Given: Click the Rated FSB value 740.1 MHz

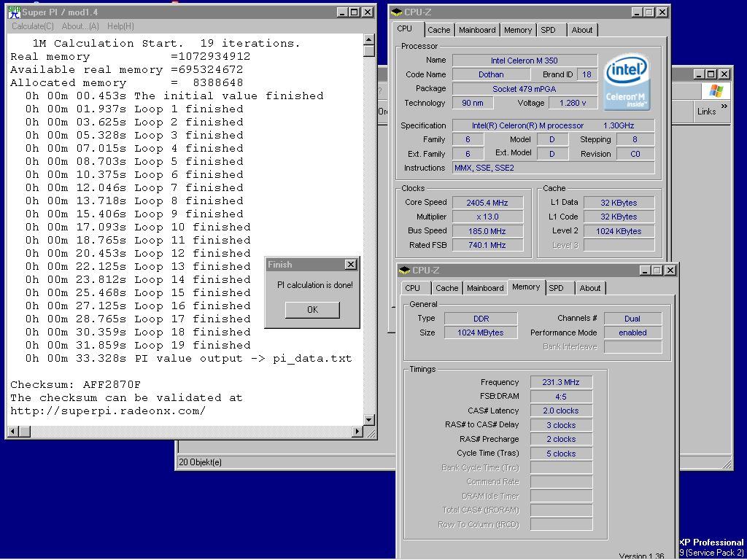Looking at the screenshot, I should [x=487, y=245].
